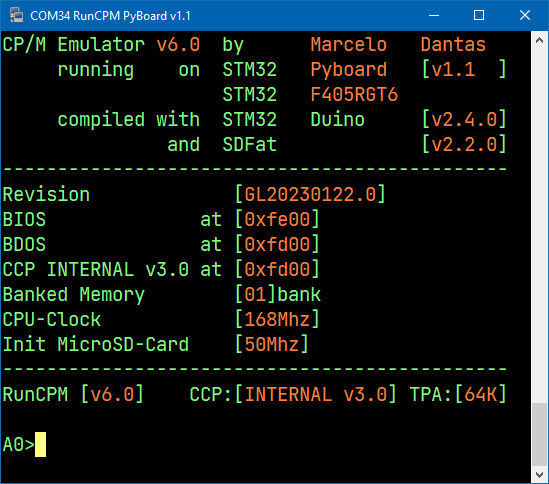Close the COM34 RunCPM PyBoard window
Image resolution: width=549 pixels, height=484 pixels.
[525, 15]
